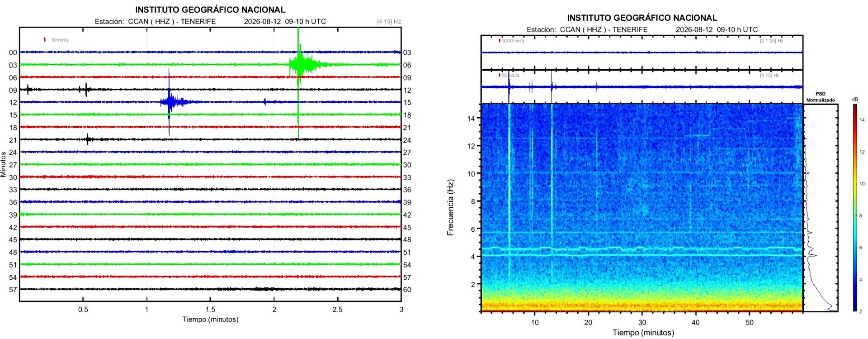Click the "3000 nm/s" scale label

513,41
